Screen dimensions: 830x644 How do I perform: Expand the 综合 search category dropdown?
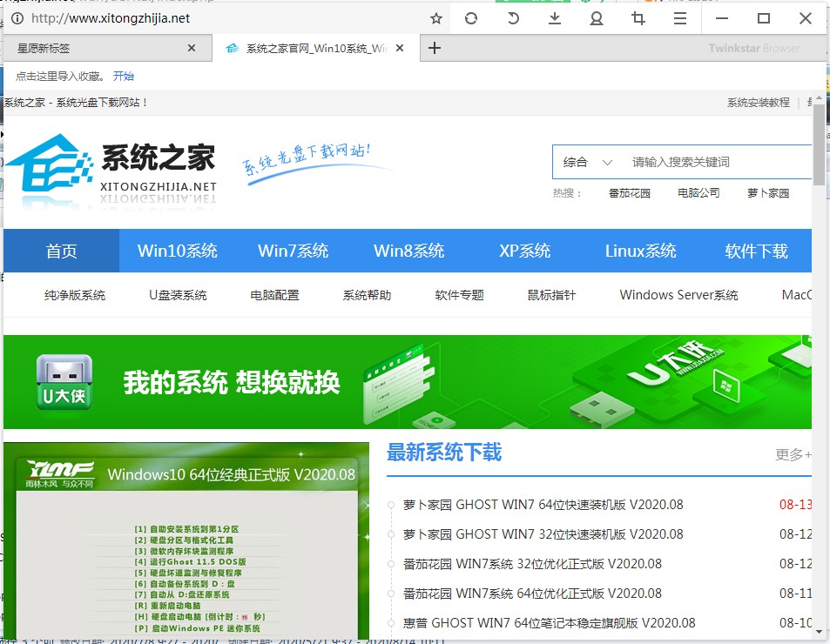[587, 163]
